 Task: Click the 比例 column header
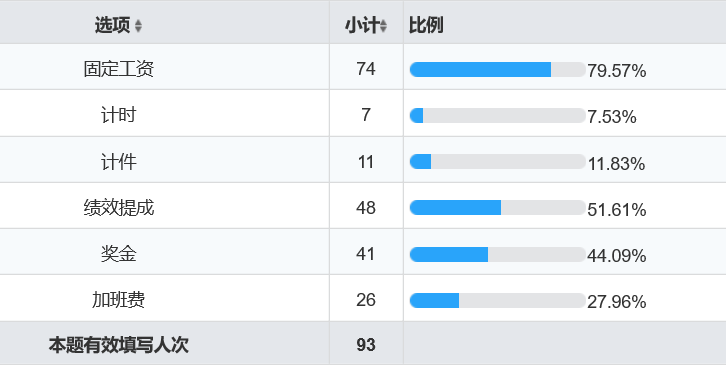[426, 25]
